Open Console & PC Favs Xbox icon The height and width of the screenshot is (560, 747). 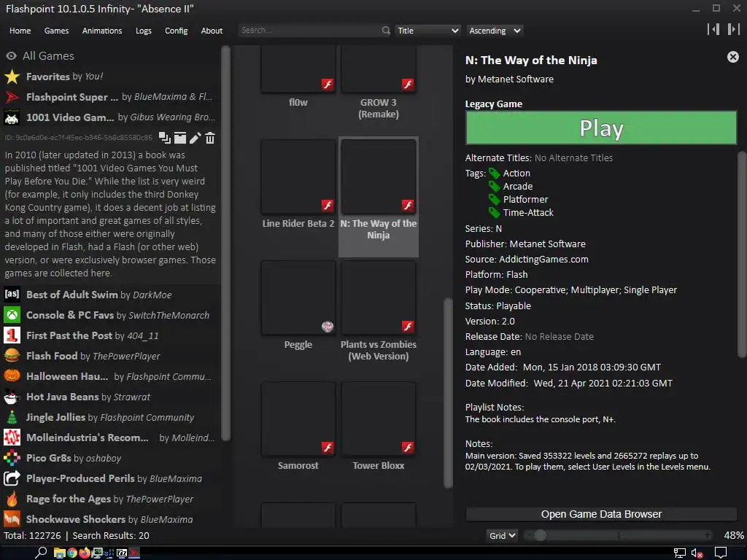(x=12, y=315)
